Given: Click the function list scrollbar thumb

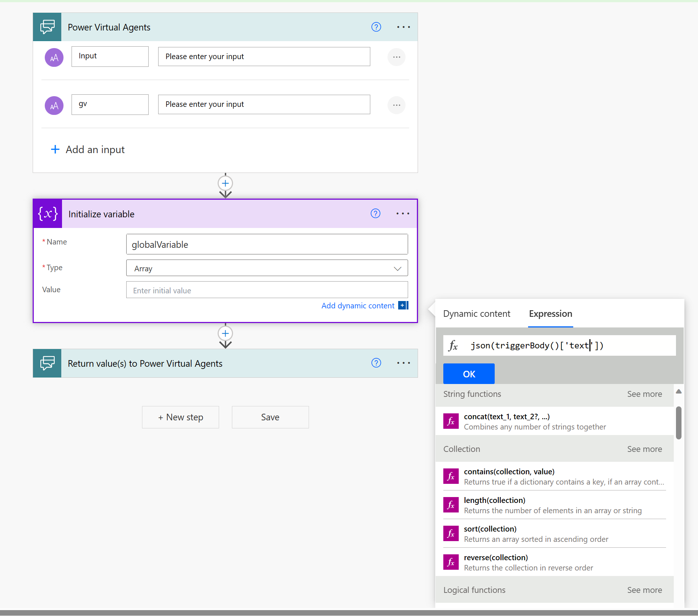Looking at the screenshot, I should (679, 423).
